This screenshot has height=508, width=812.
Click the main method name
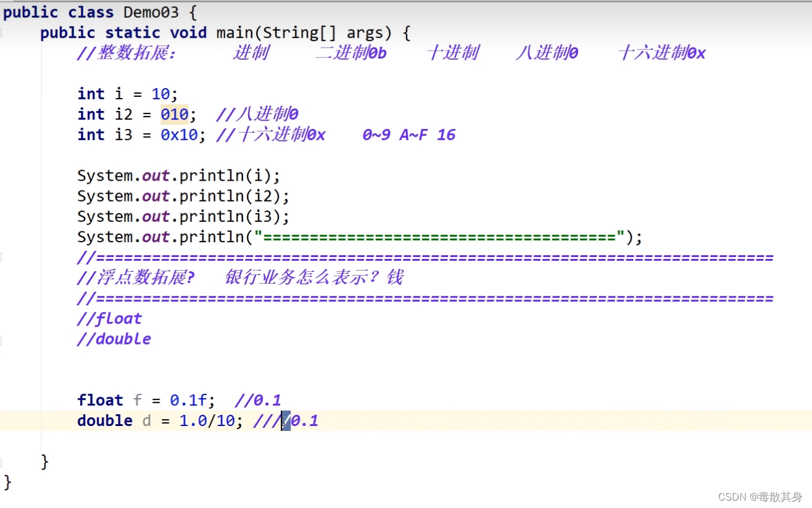pyautogui.click(x=236, y=32)
